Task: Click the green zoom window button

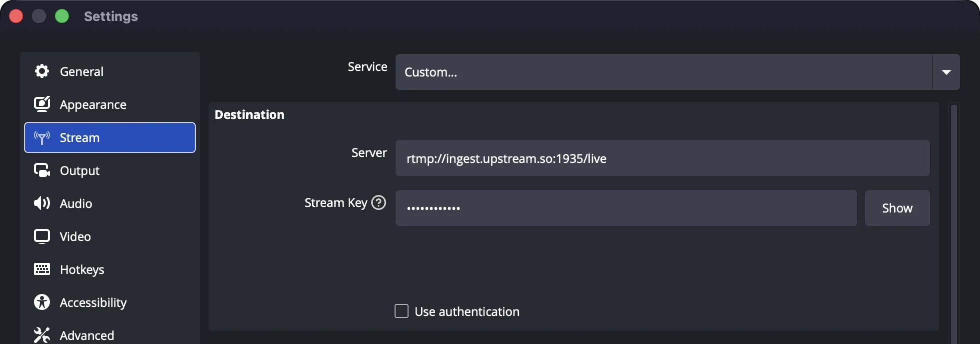Action: click(62, 16)
